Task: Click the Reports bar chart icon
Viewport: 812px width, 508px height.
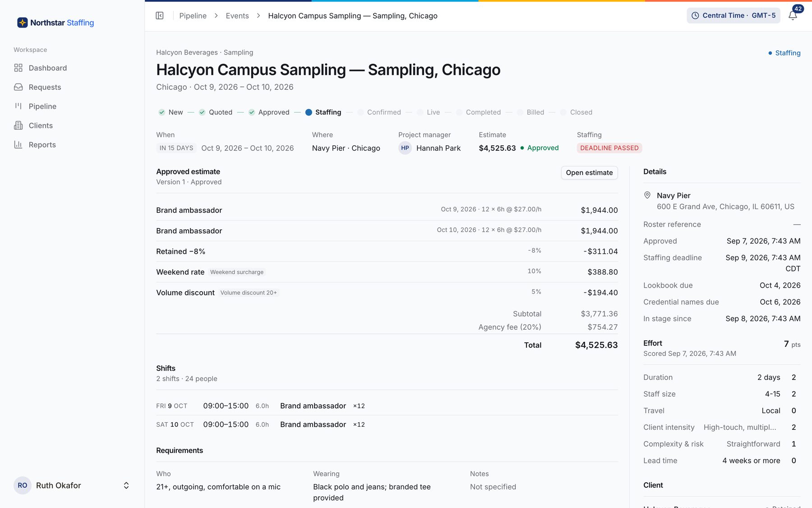Action: point(18,144)
